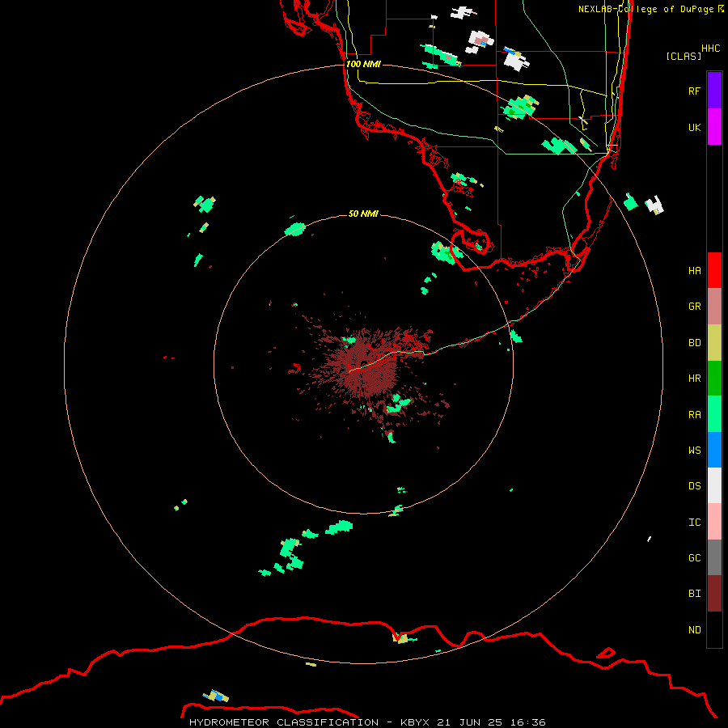Click the "HA" legend label
728x728 pixels.
click(x=694, y=270)
